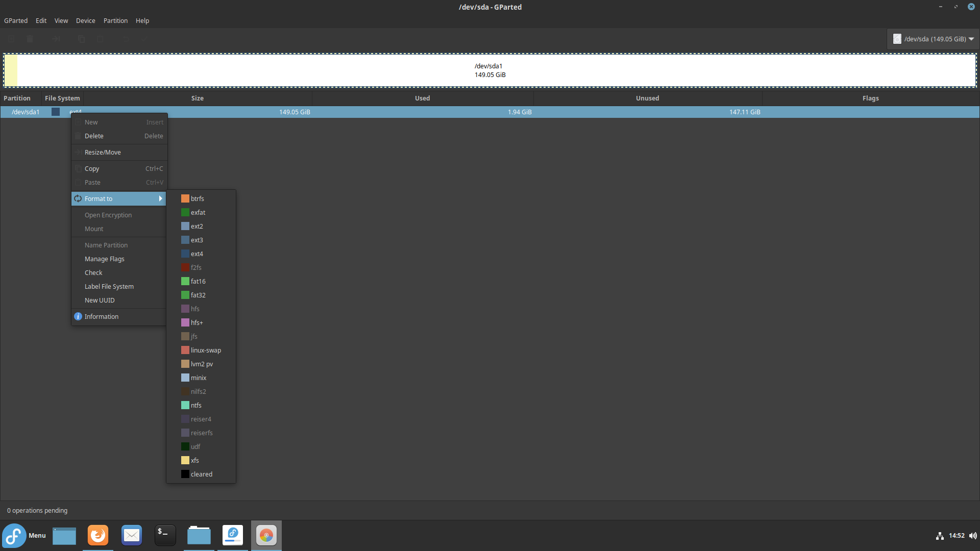This screenshot has width=980, height=551.
Task: Select ext4 in the format submenu
Action: (201, 254)
